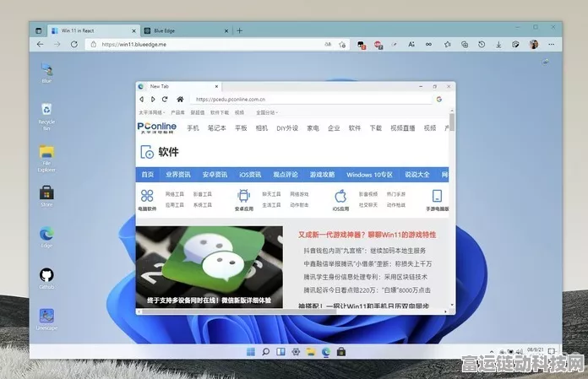Select 业界资讯 in the blue nav bar
The height and width of the screenshot is (379, 588).
pos(178,175)
